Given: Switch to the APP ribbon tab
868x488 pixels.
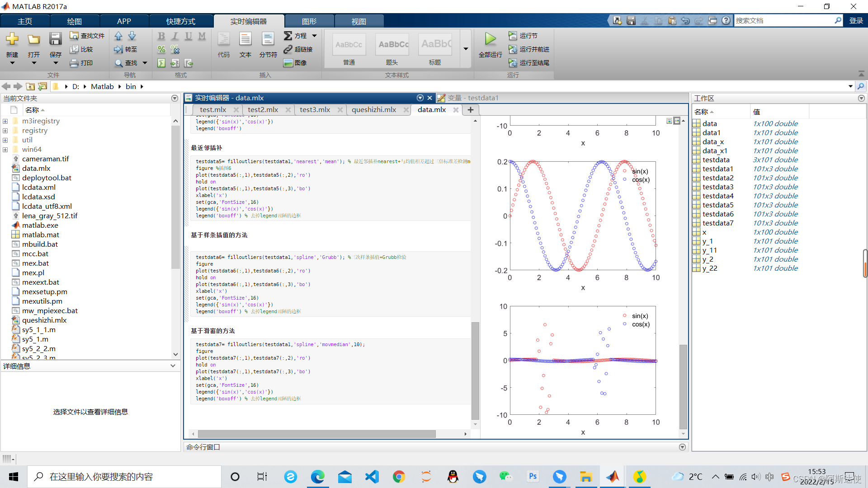Looking at the screenshot, I should [124, 21].
